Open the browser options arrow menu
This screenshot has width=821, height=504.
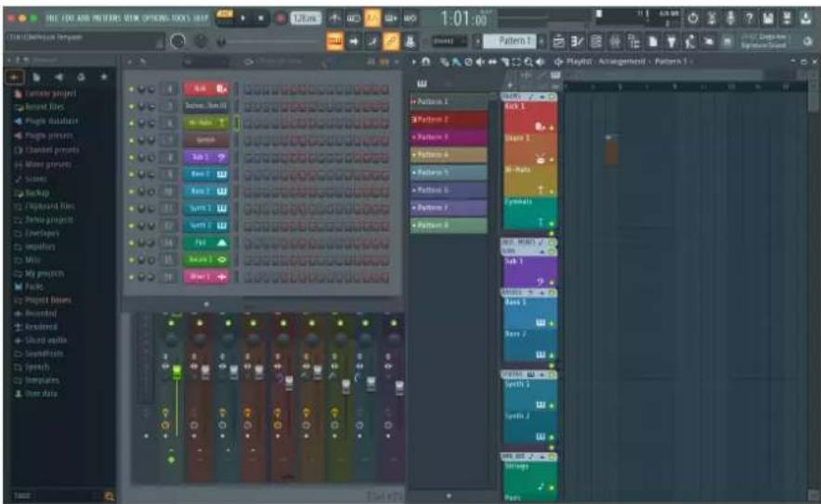pyautogui.click(x=10, y=60)
